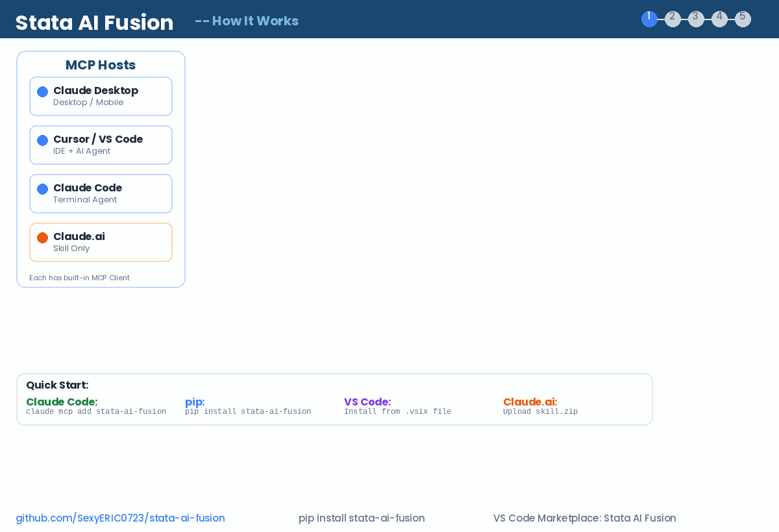The width and height of the screenshot is (779, 532).
Task: Jump to step 3 circle
Action: [696, 19]
